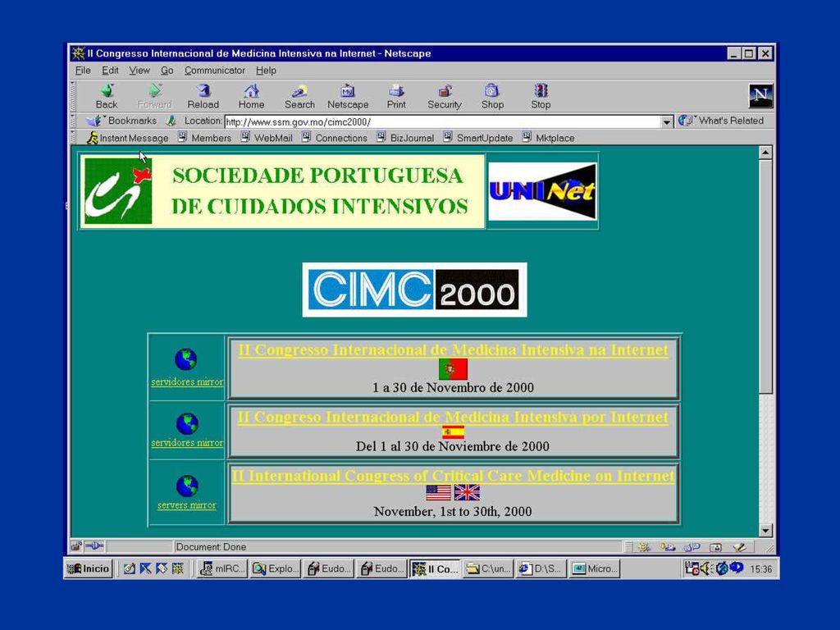
Task: Launch Instant Message from personal toolbar
Action: 128,138
